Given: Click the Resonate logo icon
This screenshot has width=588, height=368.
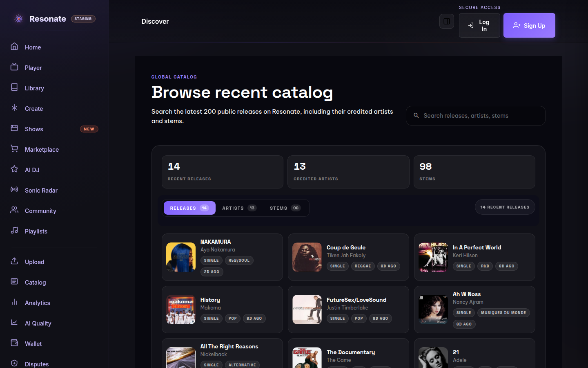Looking at the screenshot, I should pyautogui.click(x=18, y=19).
